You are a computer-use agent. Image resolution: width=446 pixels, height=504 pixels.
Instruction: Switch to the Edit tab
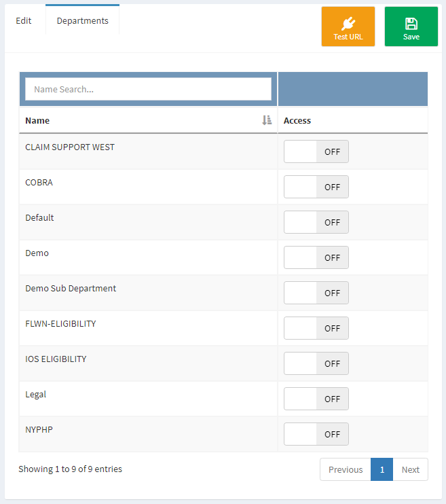coord(24,20)
